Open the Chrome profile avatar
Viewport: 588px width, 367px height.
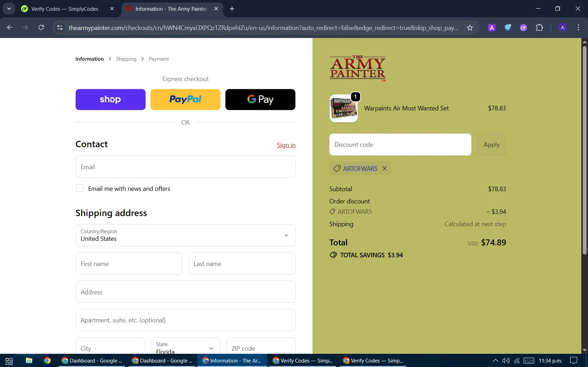point(563,27)
